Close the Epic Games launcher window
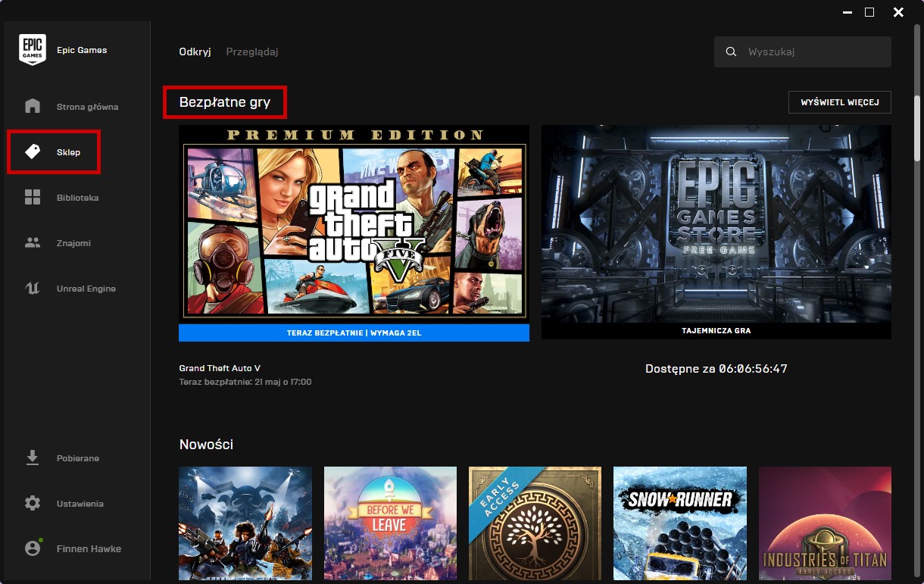This screenshot has height=584, width=924. (x=898, y=12)
